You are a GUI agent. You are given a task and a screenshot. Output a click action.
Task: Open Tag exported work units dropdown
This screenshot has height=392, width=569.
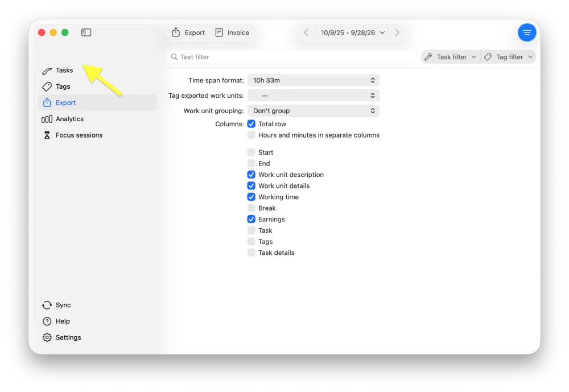[314, 96]
